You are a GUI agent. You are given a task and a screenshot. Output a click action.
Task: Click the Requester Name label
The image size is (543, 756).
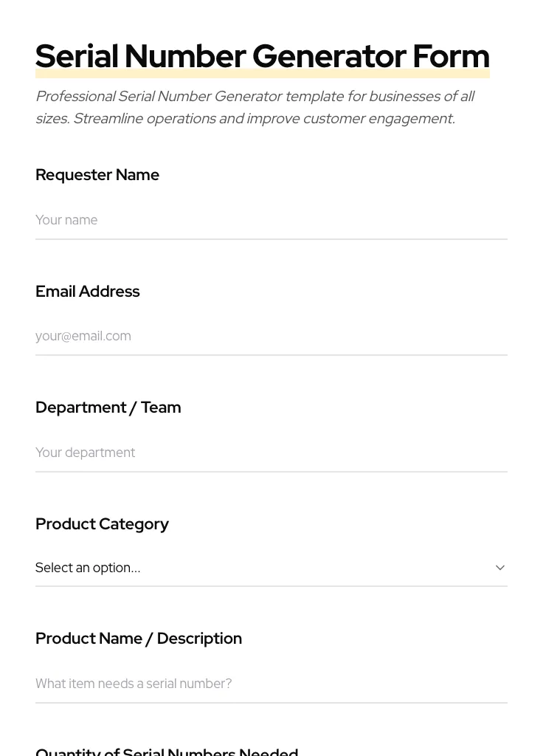tap(97, 175)
